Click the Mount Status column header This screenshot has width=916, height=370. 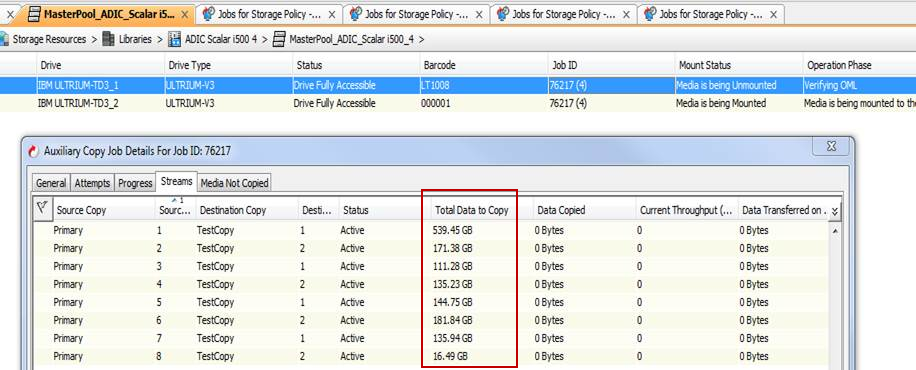[704, 65]
